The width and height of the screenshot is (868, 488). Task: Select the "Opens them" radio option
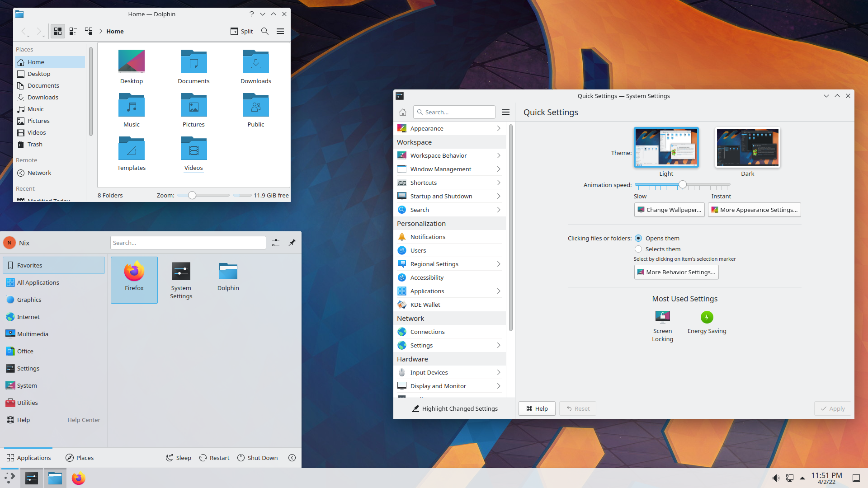point(638,238)
